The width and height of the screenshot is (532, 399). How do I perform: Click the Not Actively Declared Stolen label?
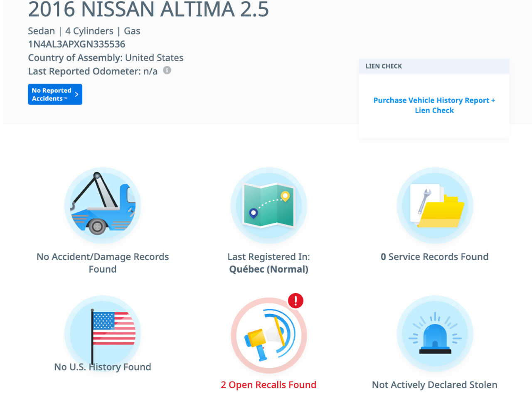(434, 385)
